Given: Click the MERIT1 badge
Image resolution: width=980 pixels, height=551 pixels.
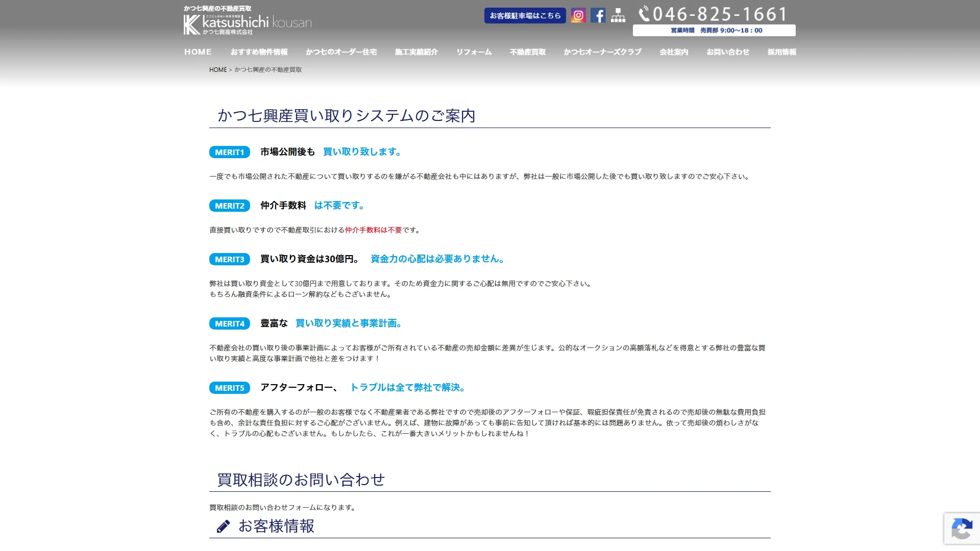Looking at the screenshot, I should click(x=230, y=152).
